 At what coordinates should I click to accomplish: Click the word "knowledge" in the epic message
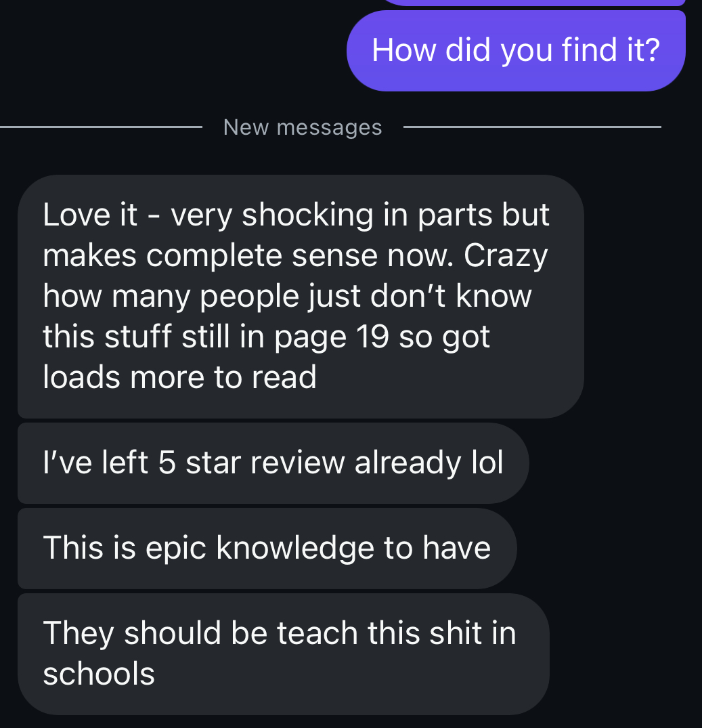click(x=295, y=548)
